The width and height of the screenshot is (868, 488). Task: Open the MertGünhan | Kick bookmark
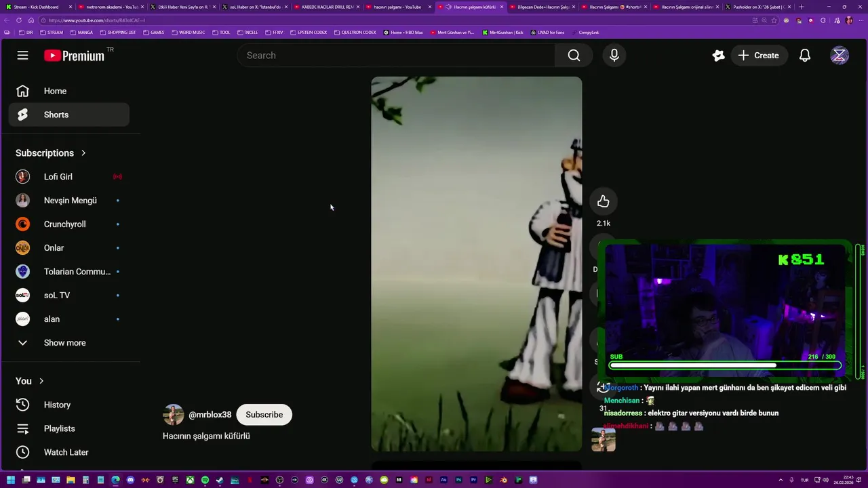pyautogui.click(x=503, y=33)
